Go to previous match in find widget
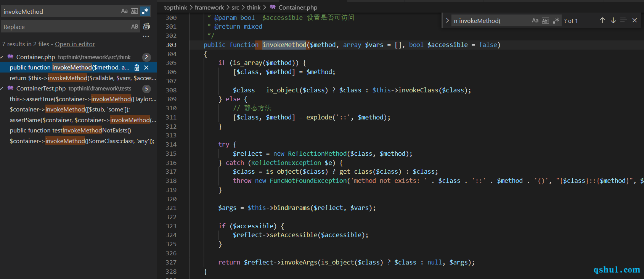The width and height of the screenshot is (644, 279). (x=602, y=20)
